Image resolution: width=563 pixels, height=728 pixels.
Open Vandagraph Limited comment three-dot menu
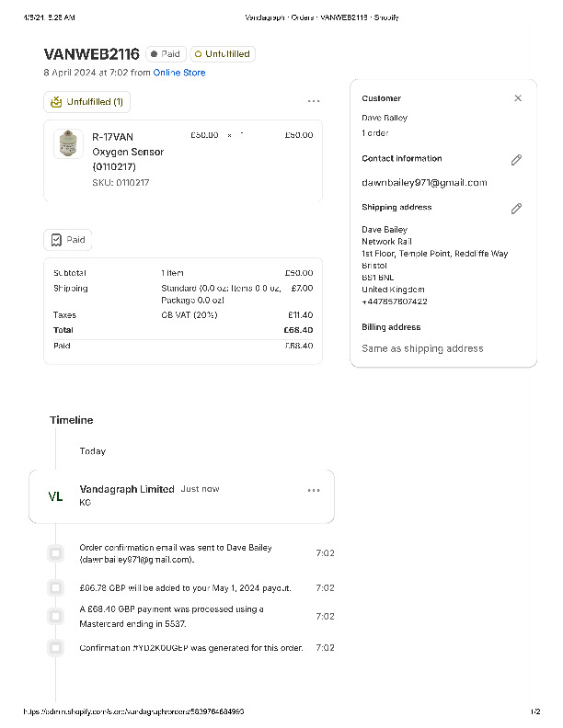coord(314,490)
